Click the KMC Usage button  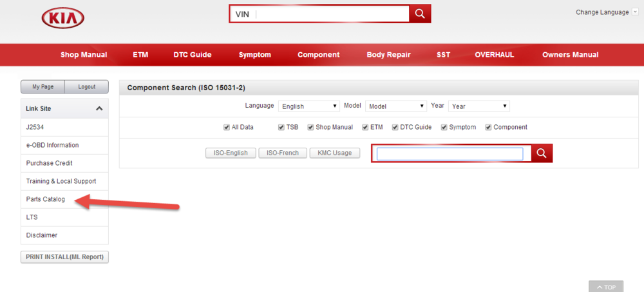pyautogui.click(x=335, y=153)
